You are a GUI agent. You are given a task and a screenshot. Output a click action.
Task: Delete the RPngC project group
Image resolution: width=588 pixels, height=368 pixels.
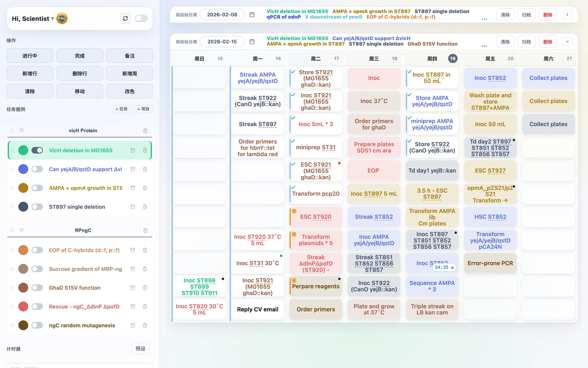145,231
